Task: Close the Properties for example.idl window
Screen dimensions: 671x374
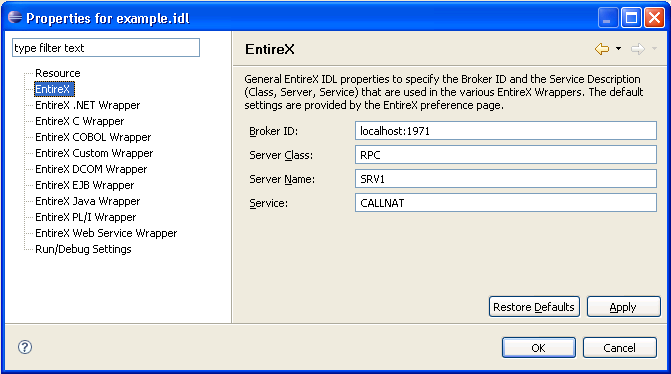Action: pyautogui.click(x=654, y=18)
